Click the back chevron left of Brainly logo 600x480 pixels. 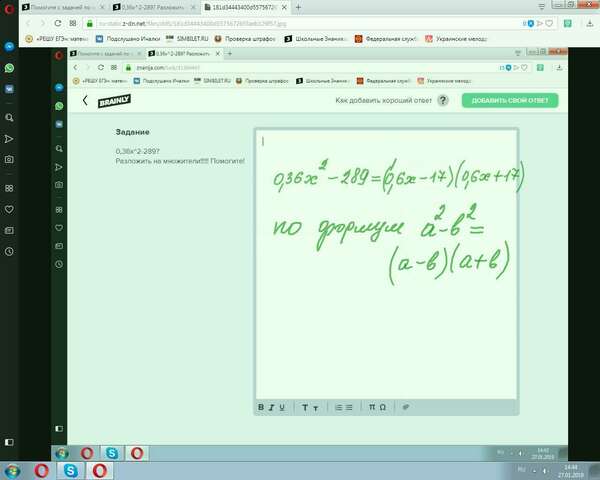pos(85,100)
